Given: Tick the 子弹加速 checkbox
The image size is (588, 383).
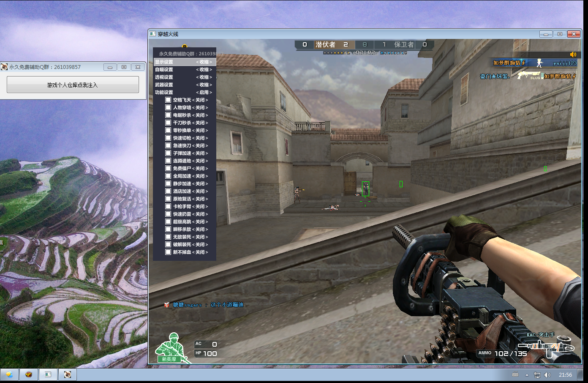Looking at the screenshot, I should tap(168, 153).
